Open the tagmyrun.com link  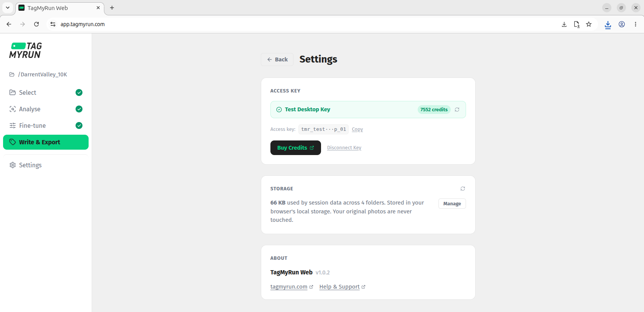[292, 287]
